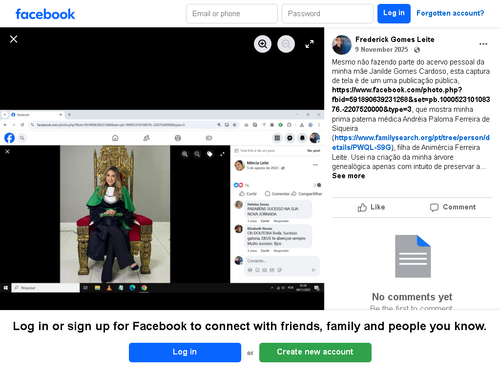
Task: Close the photo viewer with X icon
Action: 14,39
